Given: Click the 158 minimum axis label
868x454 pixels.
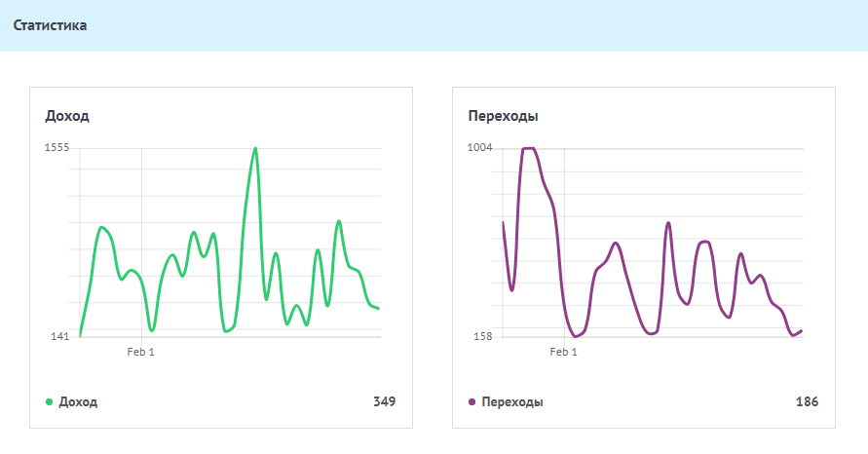Looking at the screenshot, I should pos(481,336).
